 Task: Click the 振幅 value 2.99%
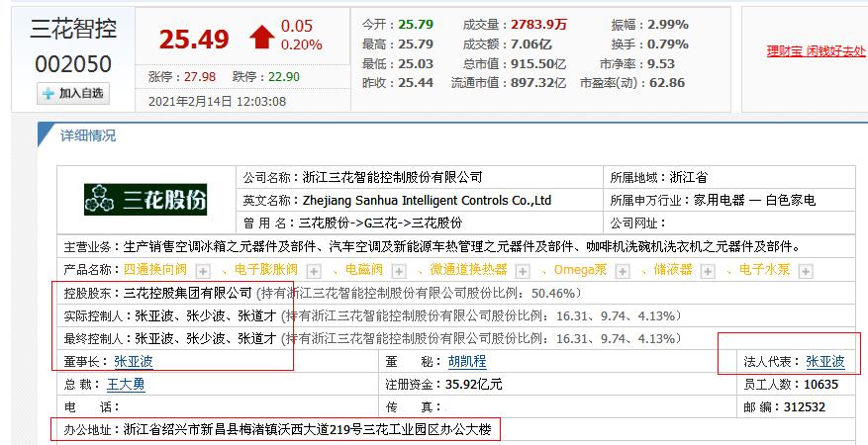(x=668, y=25)
